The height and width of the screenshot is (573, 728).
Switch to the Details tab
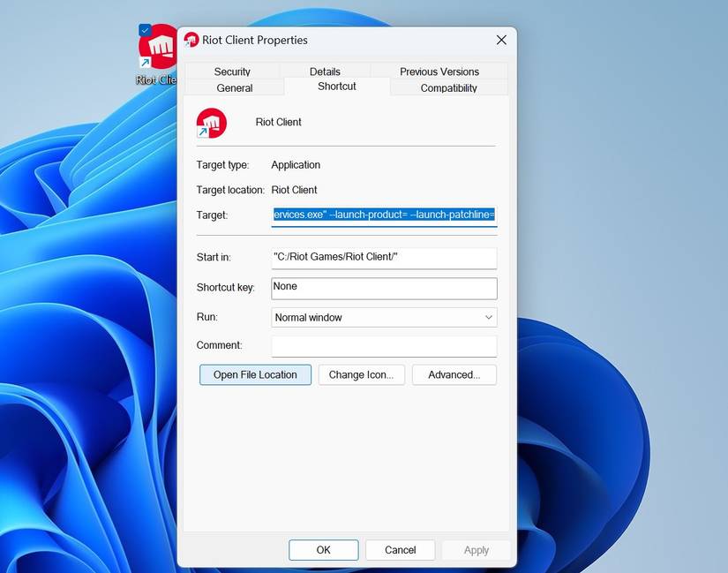tap(325, 72)
